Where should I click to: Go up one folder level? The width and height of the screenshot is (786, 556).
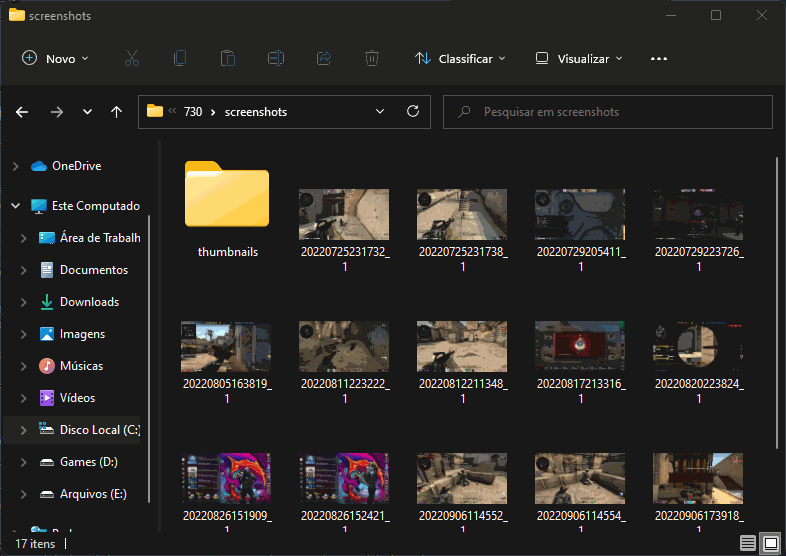pos(116,112)
